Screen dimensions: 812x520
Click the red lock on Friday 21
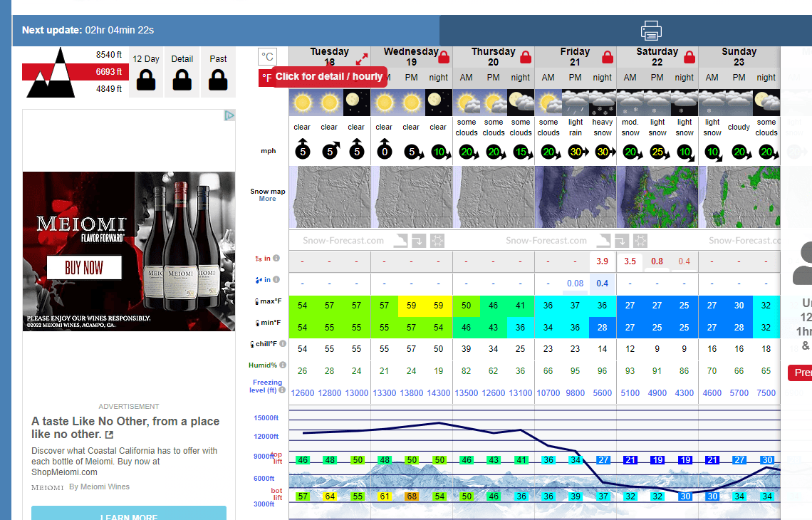coord(608,56)
